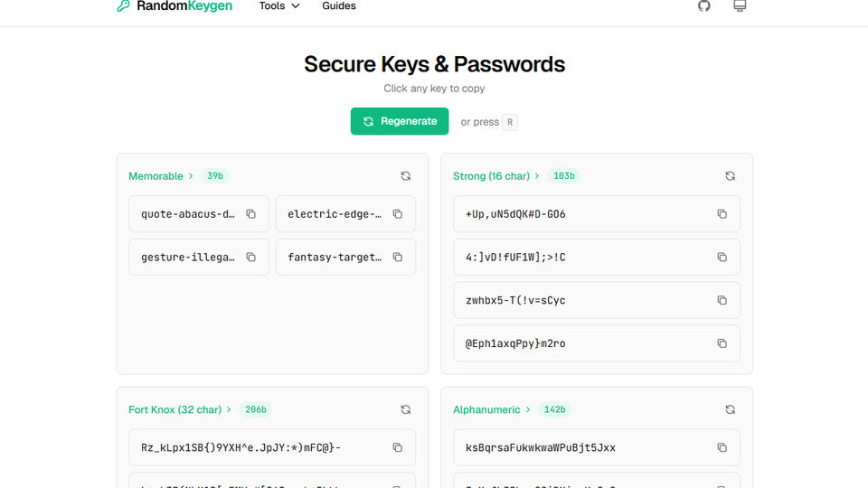Expand the Strong (16 char) category
Image resolution: width=868 pixels, height=488 pixels.
pyautogui.click(x=495, y=176)
